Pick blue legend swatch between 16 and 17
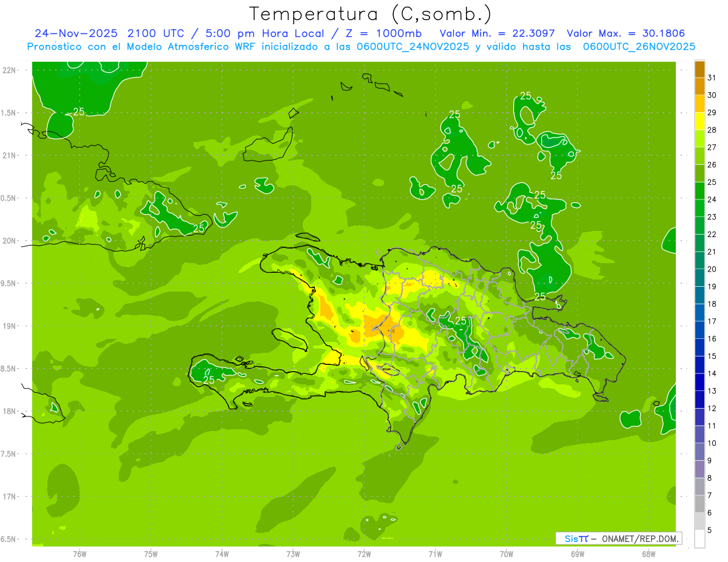The image size is (728, 562). pos(699,330)
